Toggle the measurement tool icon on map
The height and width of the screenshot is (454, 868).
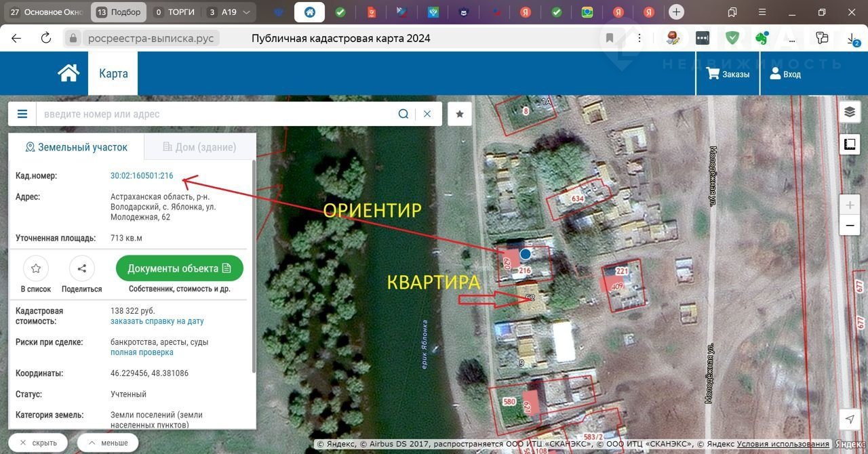pyautogui.click(x=849, y=144)
